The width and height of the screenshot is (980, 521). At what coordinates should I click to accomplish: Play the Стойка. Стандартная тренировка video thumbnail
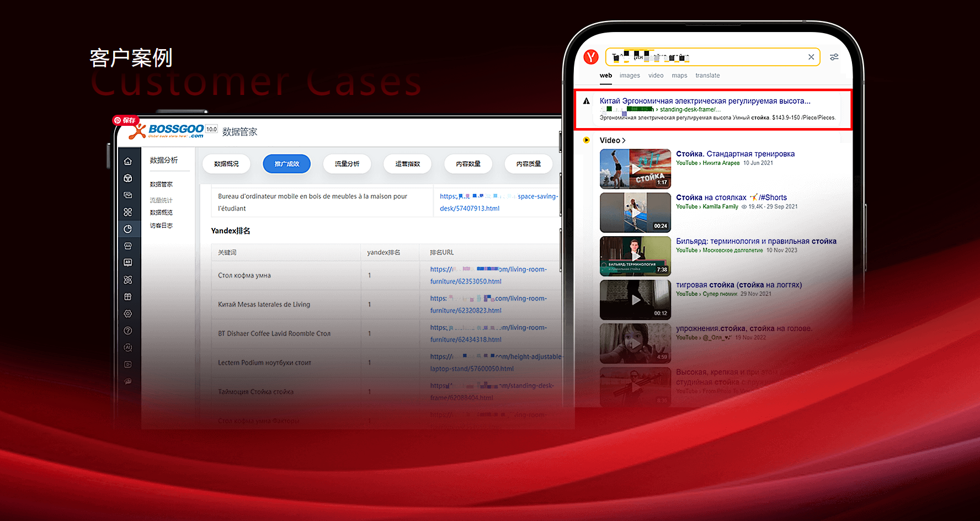[x=635, y=169]
